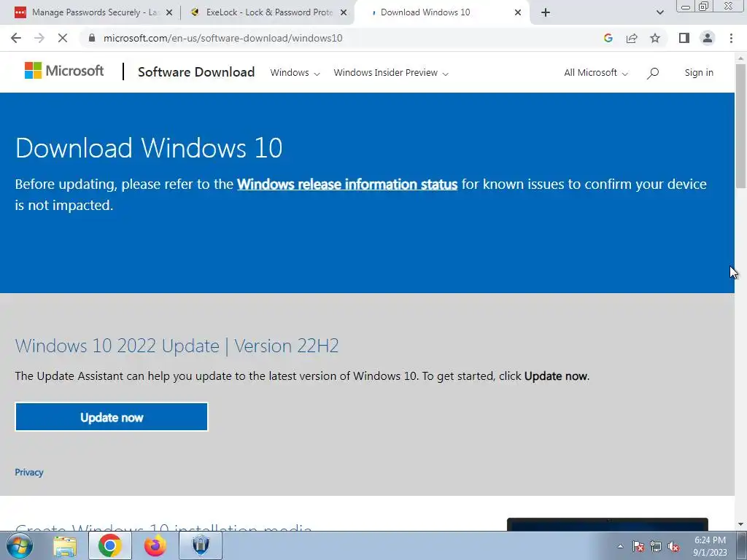747x560 pixels.
Task: Expand the All Microsoft dropdown
Action: coord(596,73)
